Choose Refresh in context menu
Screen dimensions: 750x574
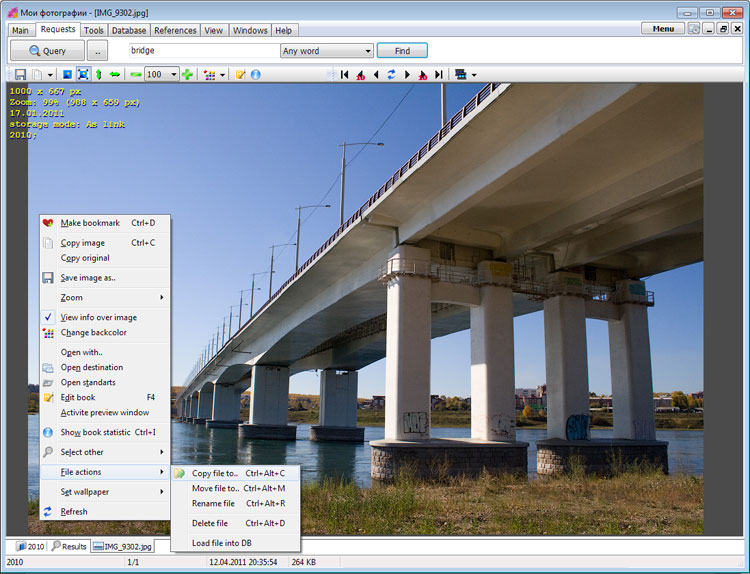click(105, 512)
